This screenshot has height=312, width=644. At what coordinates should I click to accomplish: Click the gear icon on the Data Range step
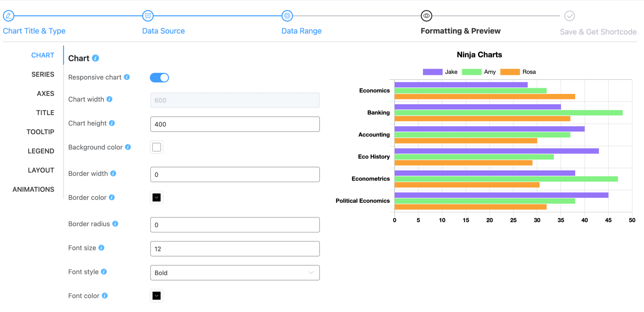tap(287, 16)
